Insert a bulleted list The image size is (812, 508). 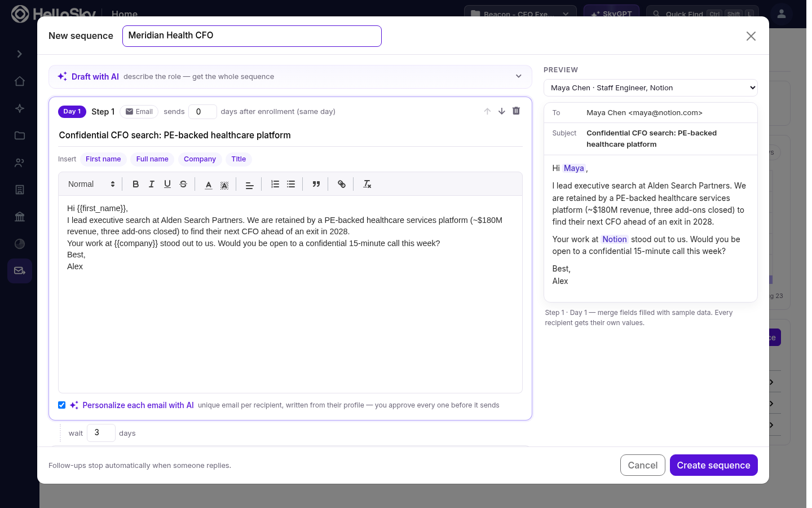point(291,184)
